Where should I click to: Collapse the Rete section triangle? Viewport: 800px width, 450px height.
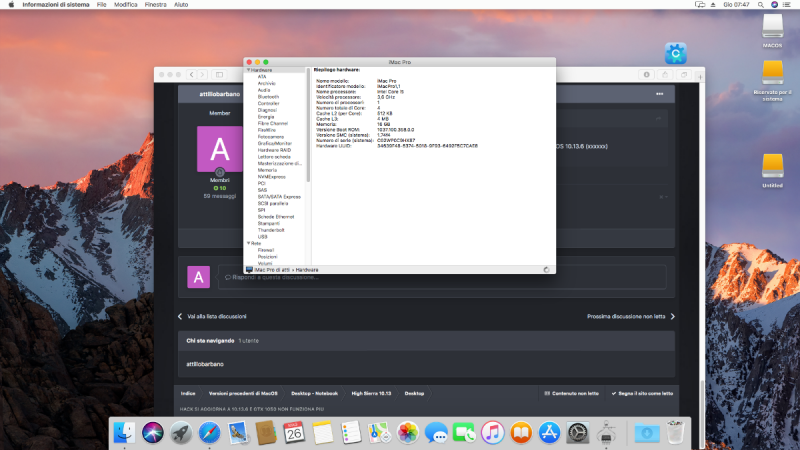[248, 243]
